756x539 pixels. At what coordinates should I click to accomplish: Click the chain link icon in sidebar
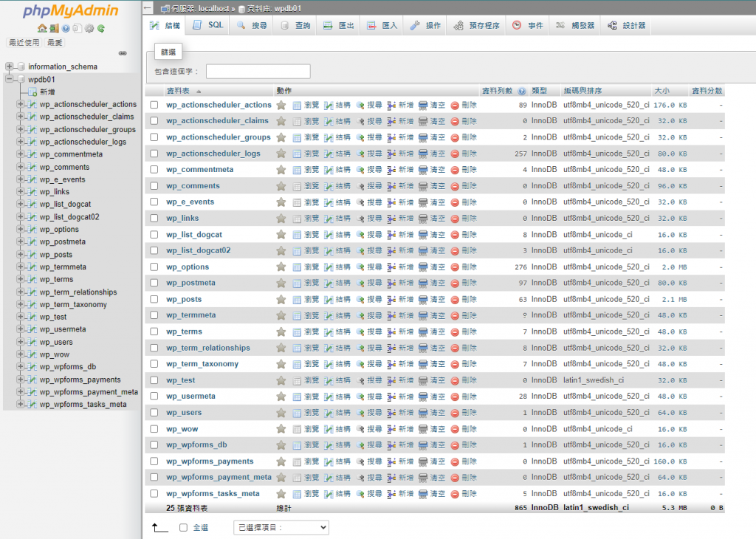point(123,53)
